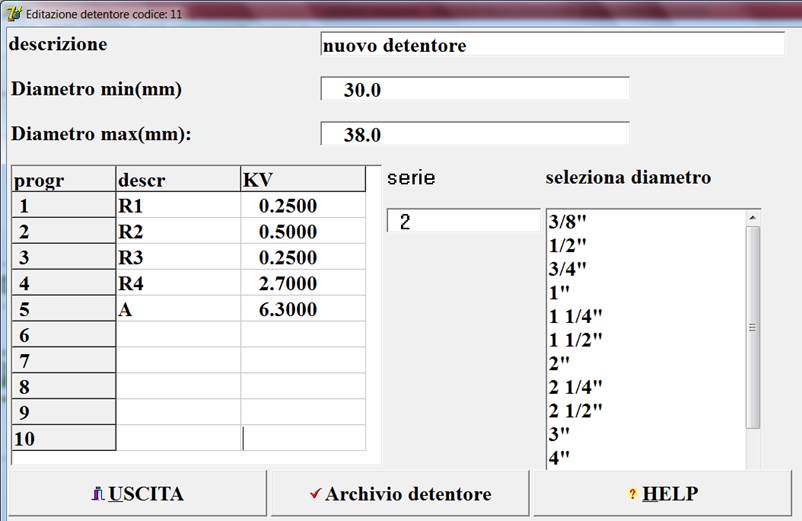This screenshot has width=802, height=521.
Task: Click the R2 description cell
Action: tap(178, 231)
